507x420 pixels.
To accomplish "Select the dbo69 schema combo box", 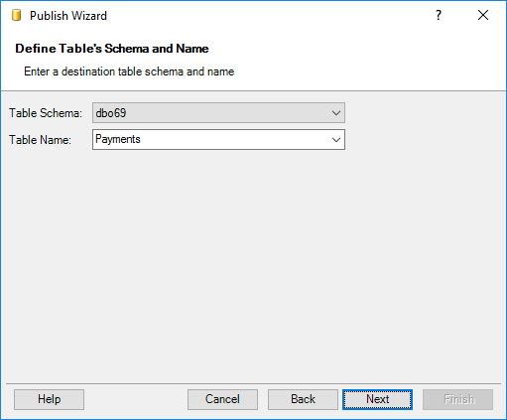I will pos(218,113).
